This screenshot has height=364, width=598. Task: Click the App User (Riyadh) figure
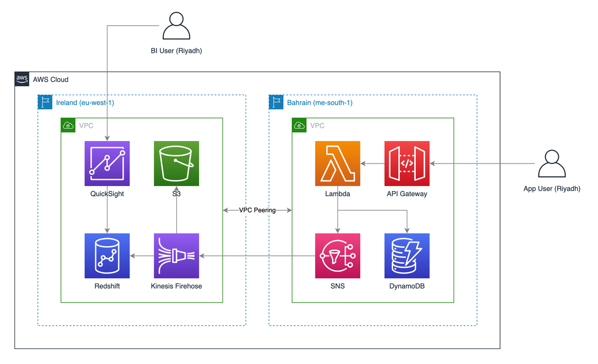click(x=552, y=165)
